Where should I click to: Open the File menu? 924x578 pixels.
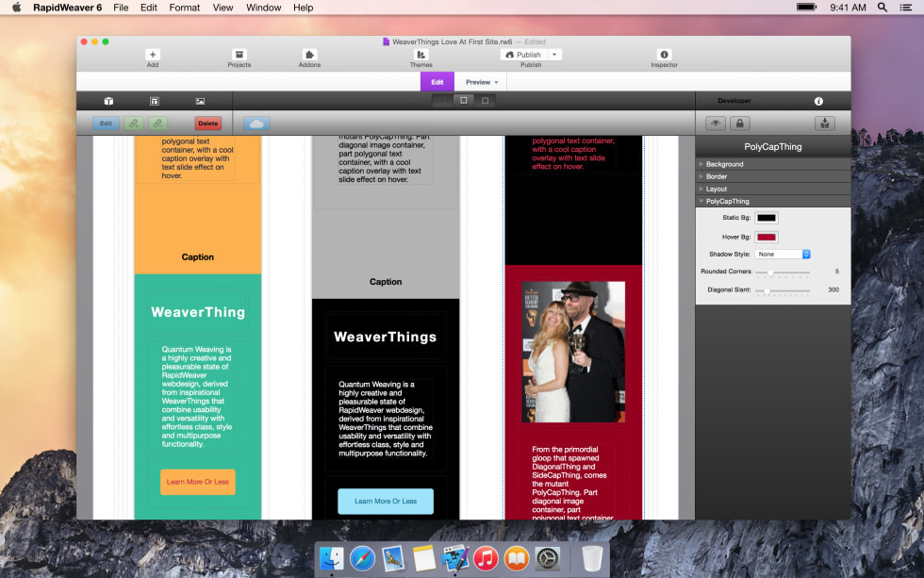121,8
